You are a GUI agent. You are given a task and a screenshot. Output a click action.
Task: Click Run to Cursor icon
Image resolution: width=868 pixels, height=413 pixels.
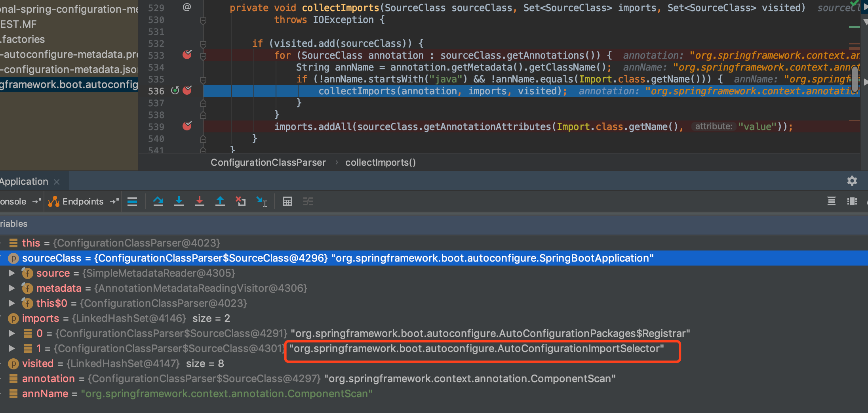[x=262, y=202]
